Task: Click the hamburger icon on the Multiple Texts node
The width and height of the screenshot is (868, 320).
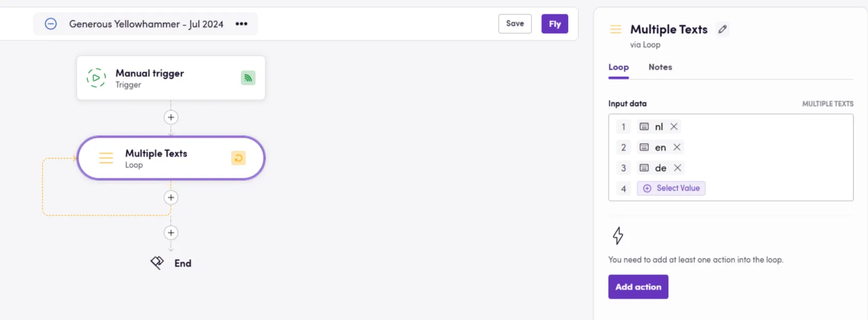Action: [x=106, y=158]
